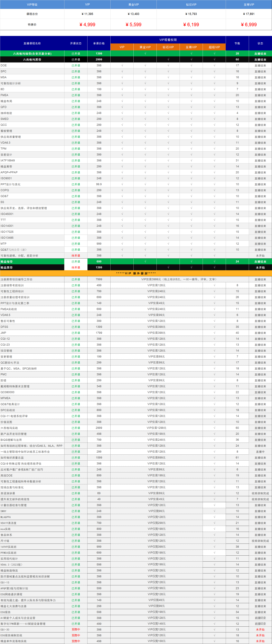This screenshot has width=272, height=644.
Task: Click the ¥ 4,999 VIP special price
Action: tap(87, 24)
